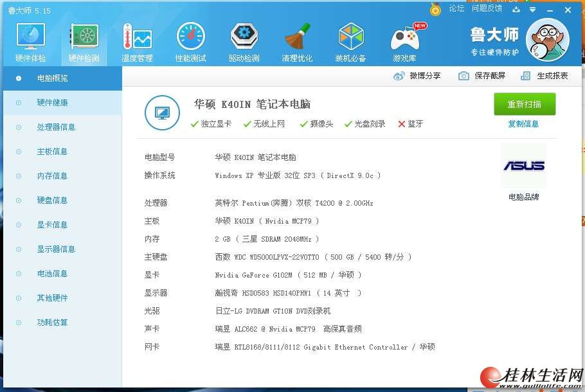Select 电脑概览 in the sidebar

(62, 78)
